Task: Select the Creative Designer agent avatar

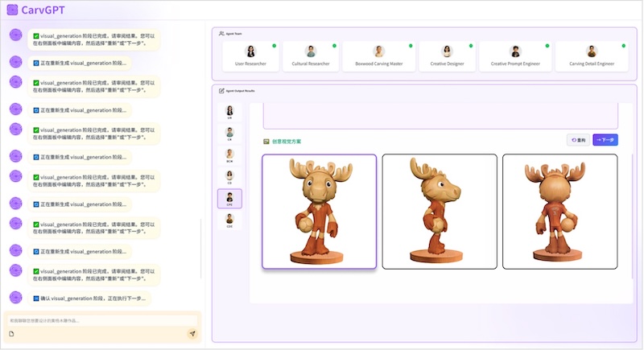Action: click(447, 51)
